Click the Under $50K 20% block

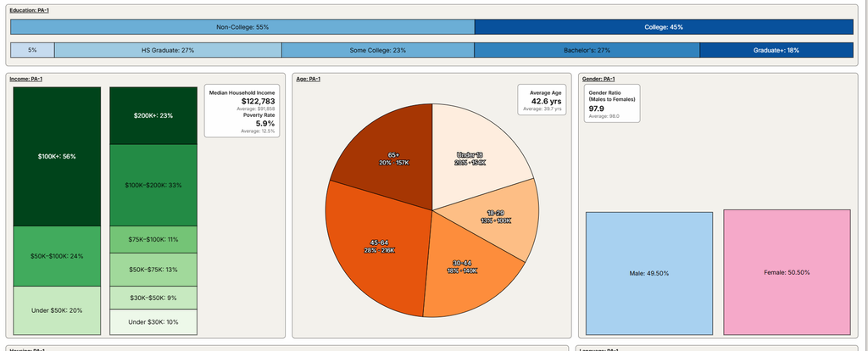coord(57,310)
